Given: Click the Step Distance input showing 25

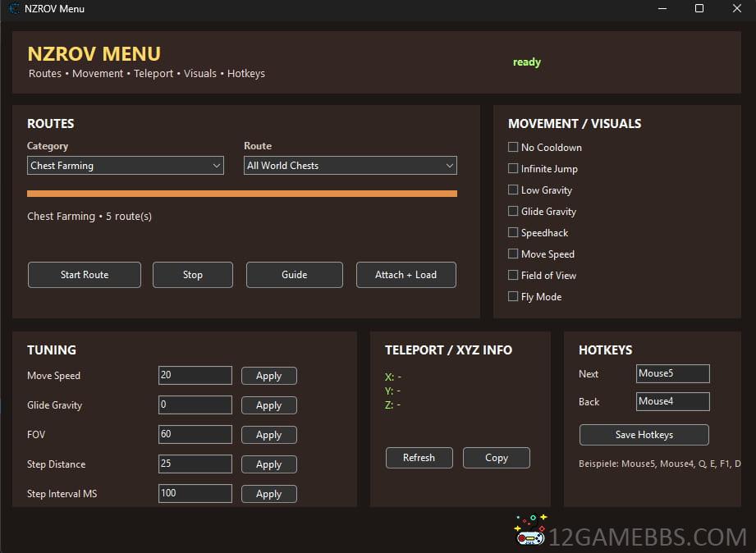Looking at the screenshot, I should coord(195,464).
